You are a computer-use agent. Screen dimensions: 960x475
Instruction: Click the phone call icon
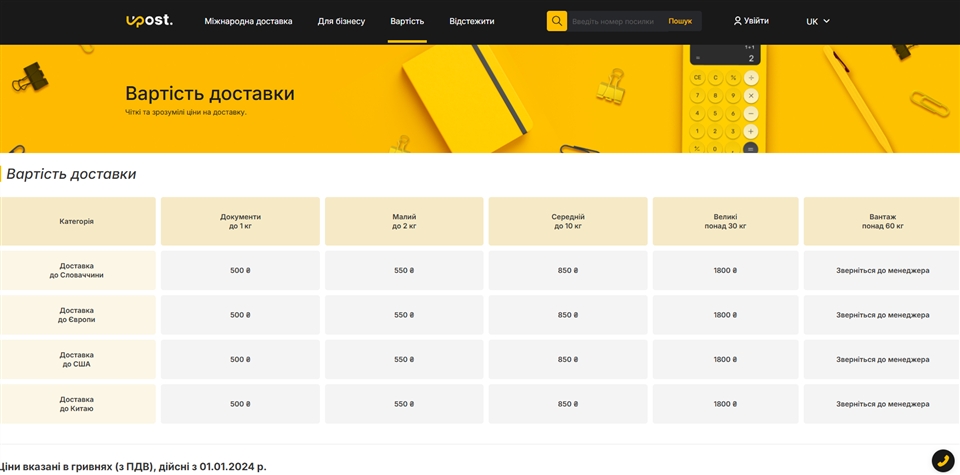coord(942,460)
